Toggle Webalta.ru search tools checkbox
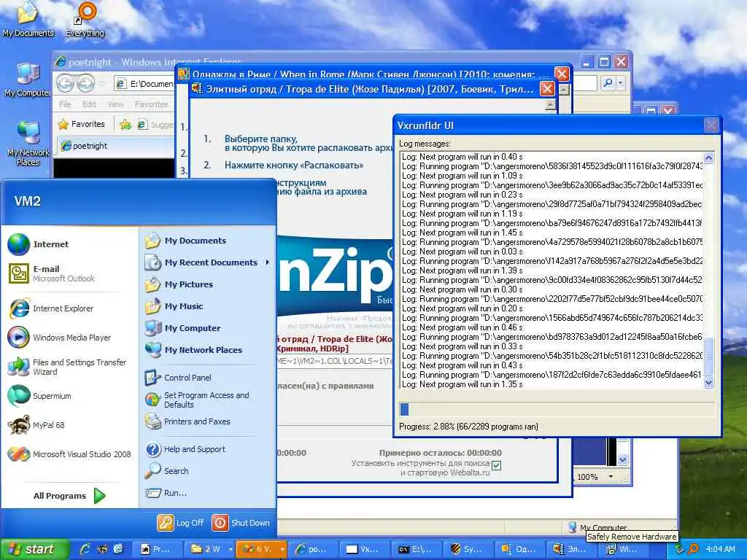 [x=496, y=466]
